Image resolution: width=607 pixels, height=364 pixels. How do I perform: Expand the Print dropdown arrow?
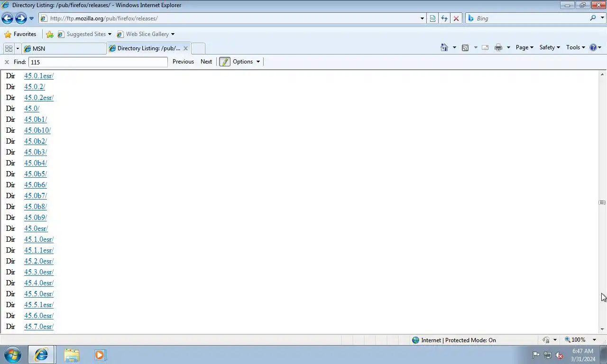508,47
